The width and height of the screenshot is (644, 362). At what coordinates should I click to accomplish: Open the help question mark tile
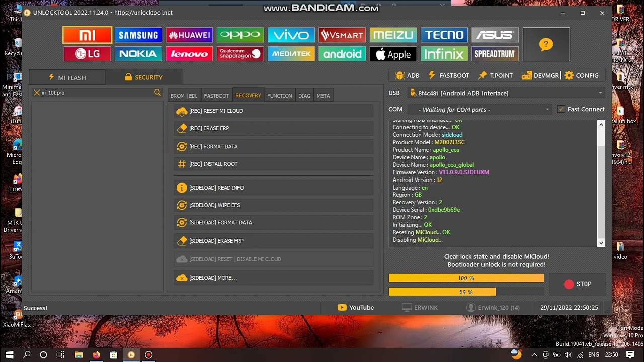point(546,44)
